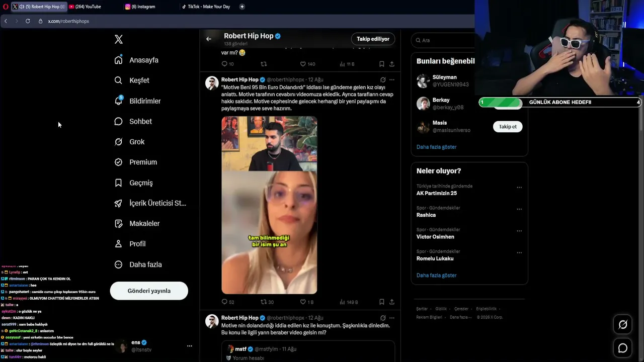Follow Masis with Takip et button
Viewport: 644px width, 362px height.
[x=508, y=127]
